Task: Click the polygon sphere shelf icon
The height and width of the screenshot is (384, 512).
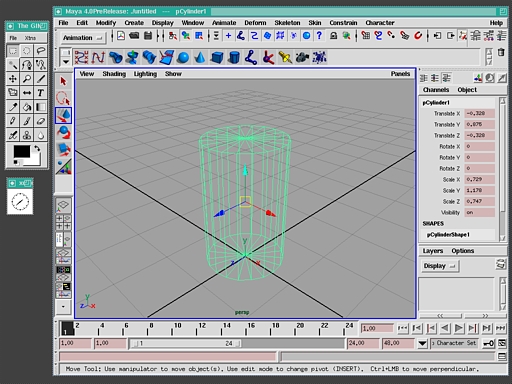Action: coord(183,58)
